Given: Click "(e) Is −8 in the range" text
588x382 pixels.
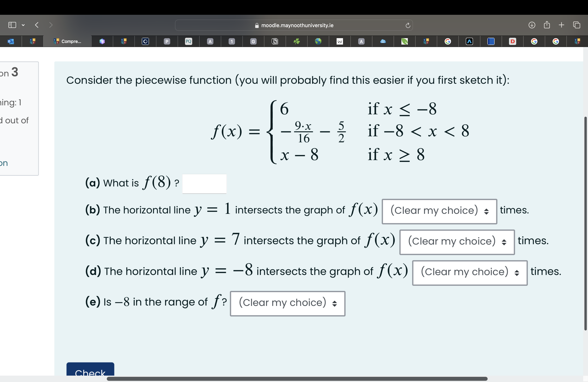Looking at the screenshot, I should point(156,301).
